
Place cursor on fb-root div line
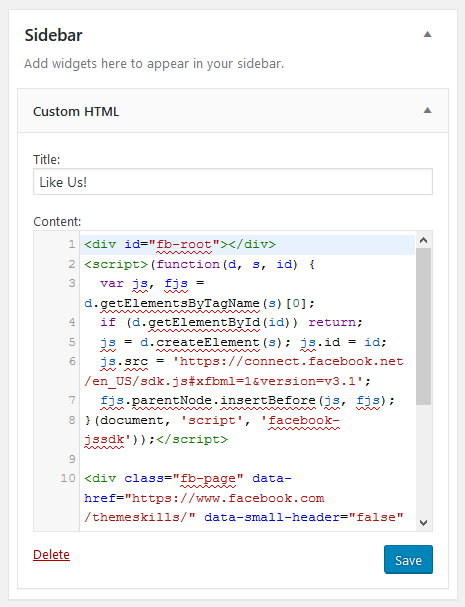(x=180, y=245)
